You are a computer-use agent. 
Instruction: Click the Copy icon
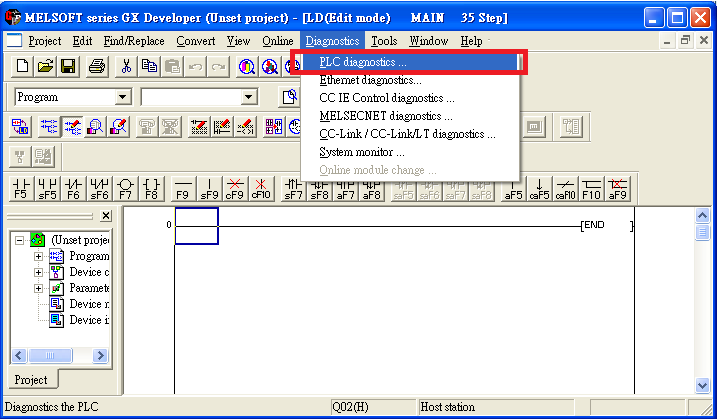click(x=149, y=67)
